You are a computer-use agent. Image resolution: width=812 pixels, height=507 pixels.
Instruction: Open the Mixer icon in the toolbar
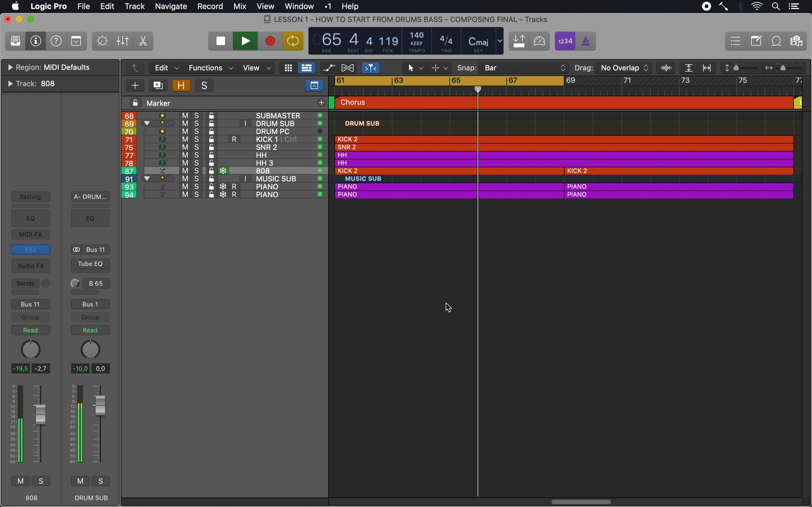[123, 41]
